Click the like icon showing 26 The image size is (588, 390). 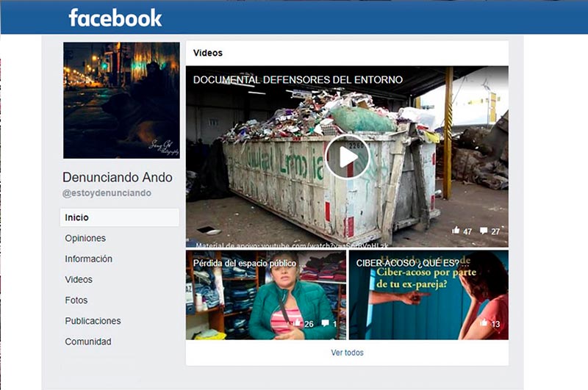[298, 323]
